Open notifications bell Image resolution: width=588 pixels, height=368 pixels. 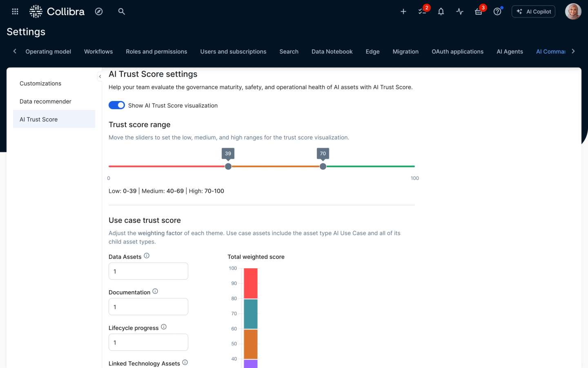441,11
